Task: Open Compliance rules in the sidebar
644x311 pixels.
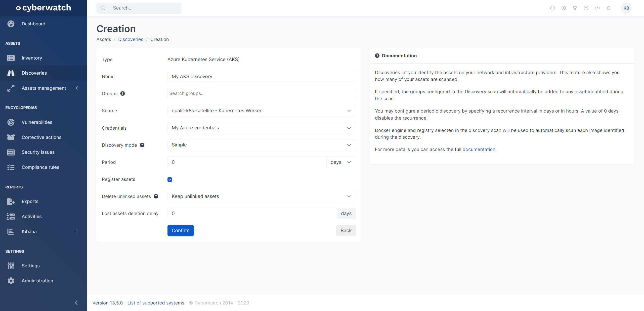Action: (x=44, y=167)
